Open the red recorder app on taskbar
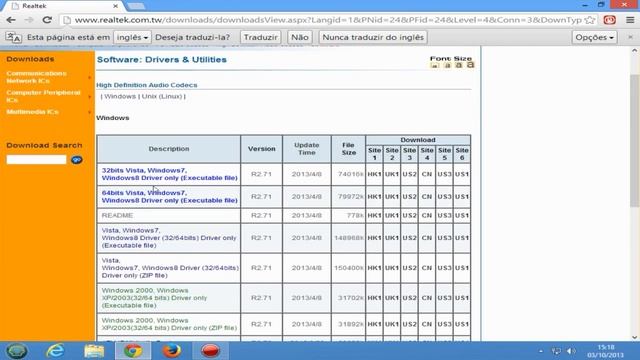640x360 pixels. [210, 351]
